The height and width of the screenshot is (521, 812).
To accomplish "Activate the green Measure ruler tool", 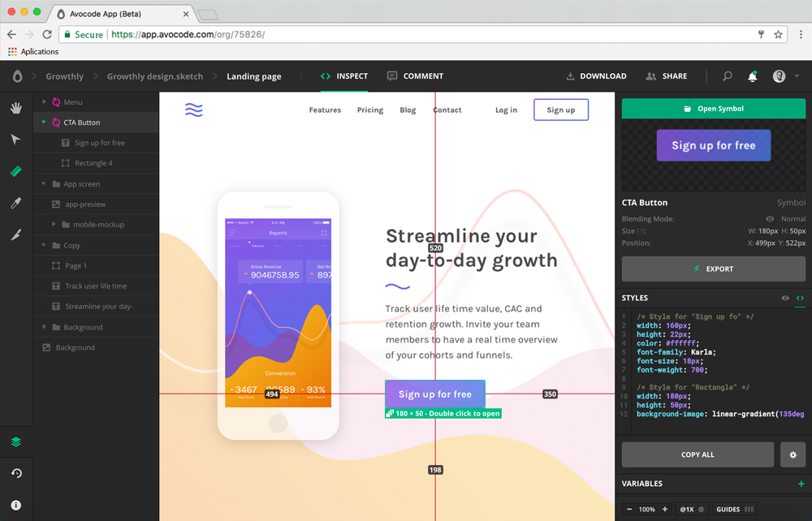I will [15, 171].
